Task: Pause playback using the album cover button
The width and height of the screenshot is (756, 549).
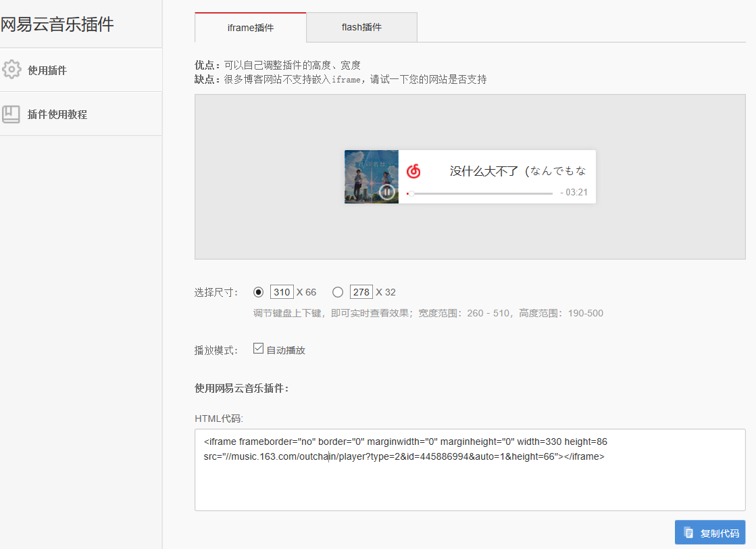Action: 386,192
